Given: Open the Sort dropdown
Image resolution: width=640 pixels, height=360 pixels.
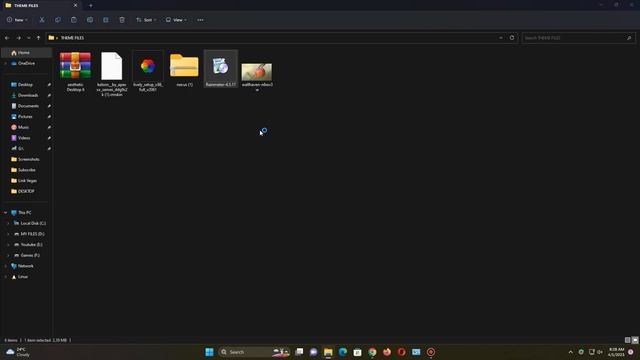Looking at the screenshot, I should pos(146,20).
